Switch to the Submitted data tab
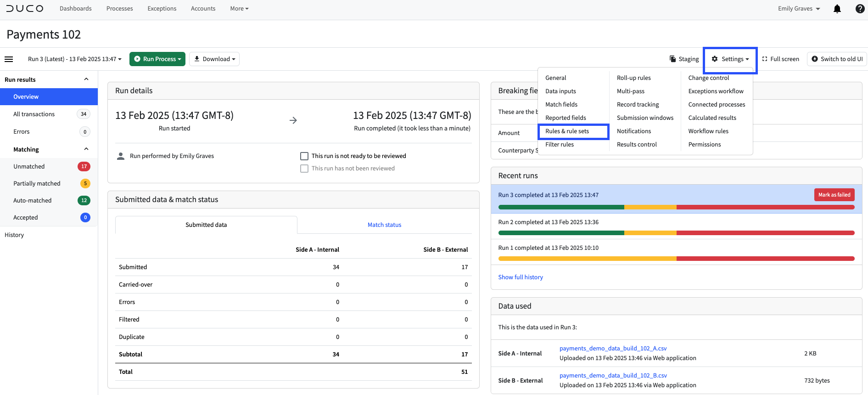Image resolution: width=868 pixels, height=395 pixels. (x=206, y=225)
